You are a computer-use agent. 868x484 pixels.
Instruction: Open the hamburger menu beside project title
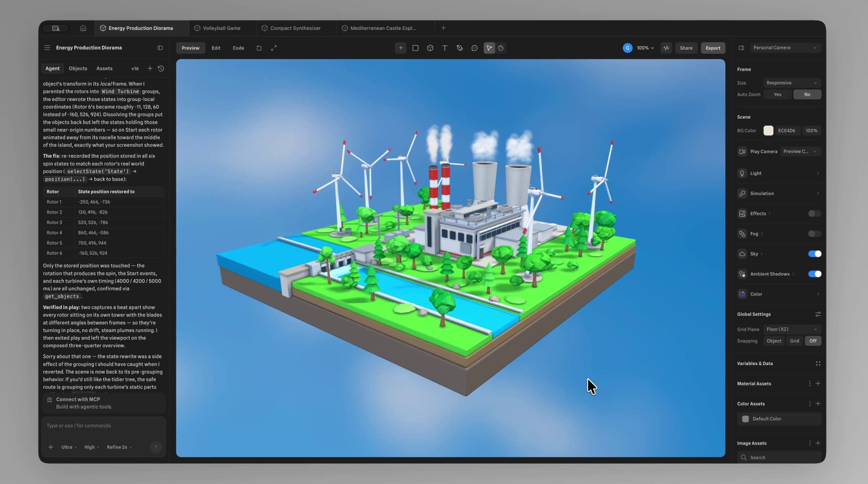click(x=47, y=47)
